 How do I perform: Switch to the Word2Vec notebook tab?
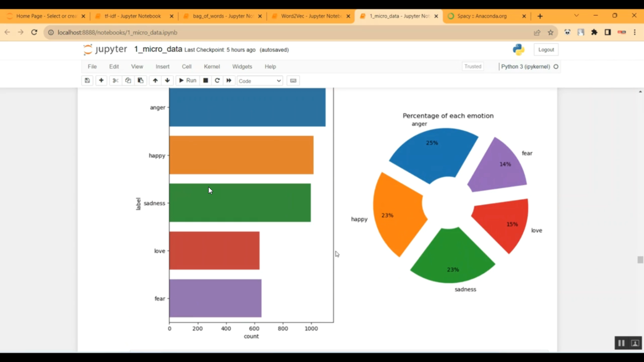tap(309, 16)
